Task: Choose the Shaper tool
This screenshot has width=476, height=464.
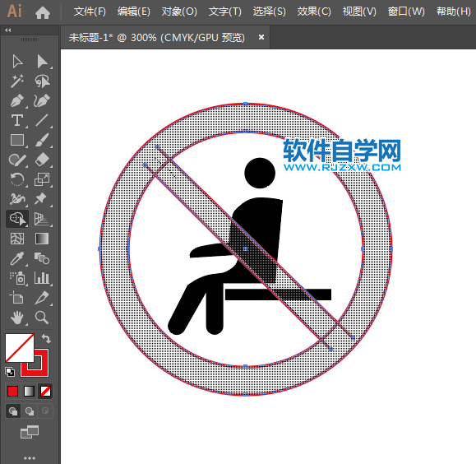Action: coord(17,160)
